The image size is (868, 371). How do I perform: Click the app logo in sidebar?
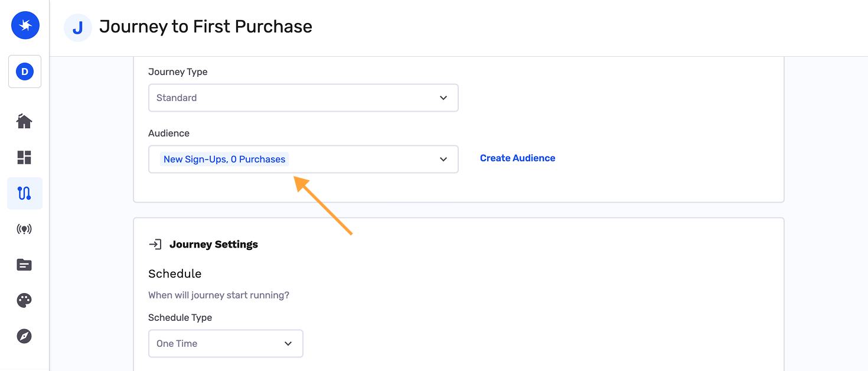tap(25, 25)
